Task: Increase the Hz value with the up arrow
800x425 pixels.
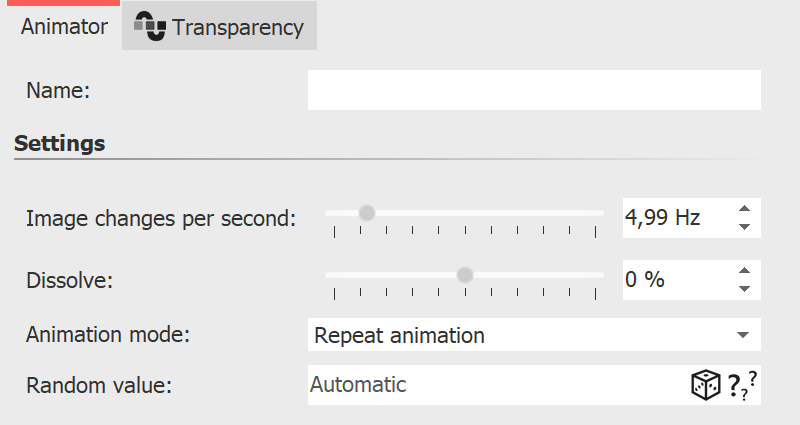Action: (743, 209)
